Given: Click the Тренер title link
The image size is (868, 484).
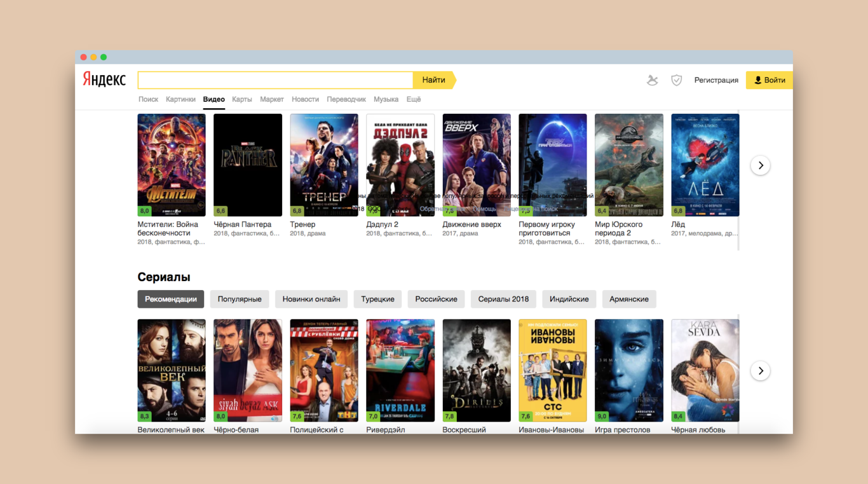Looking at the screenshot, I should pyautogui.click(x=302, y=225).
